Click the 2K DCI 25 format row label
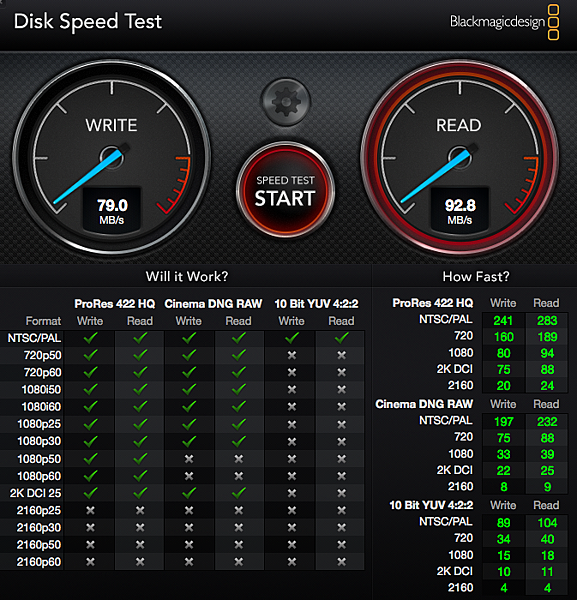Image resolution: width=577 pixels, height=600 pixels. 36,493
